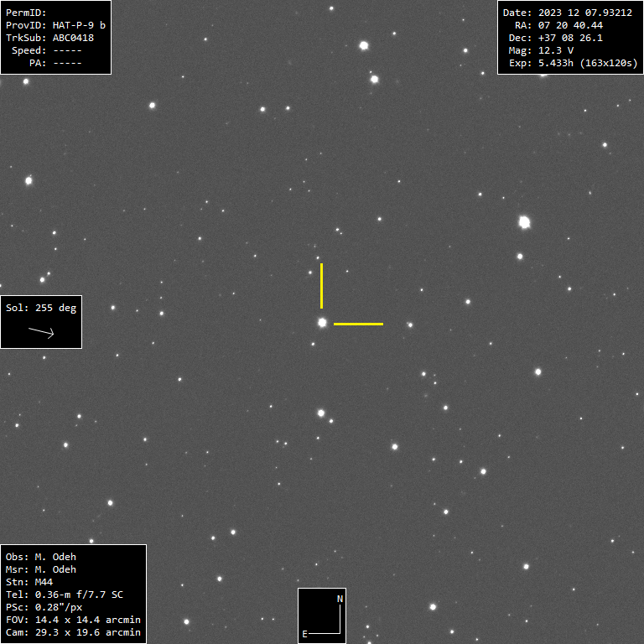
Task: Click the Stn: M44 station code
Action: [29, 582]
